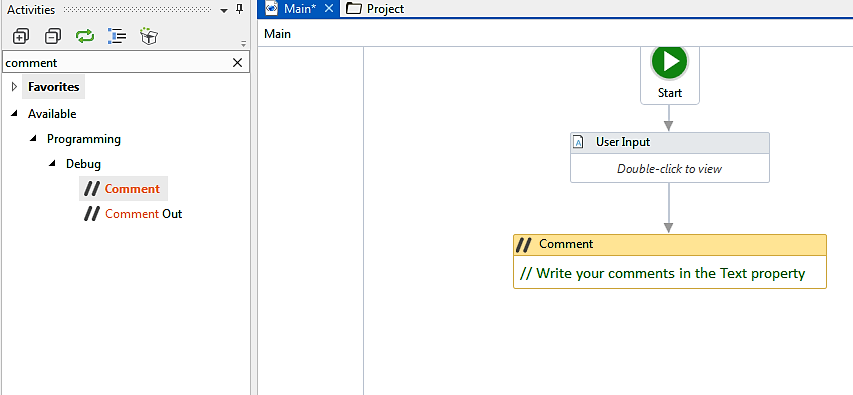Click the group-by-list view icon in Activities toolbar
Viewport: 853px width, 395px height.
pos(117,36)
